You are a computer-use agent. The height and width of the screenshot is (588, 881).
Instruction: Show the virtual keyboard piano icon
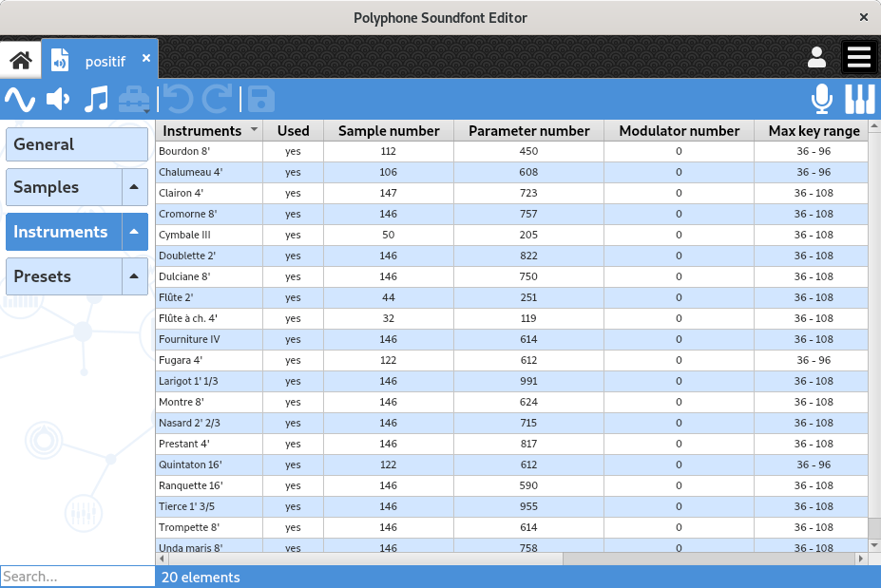[x=860, y=100]
